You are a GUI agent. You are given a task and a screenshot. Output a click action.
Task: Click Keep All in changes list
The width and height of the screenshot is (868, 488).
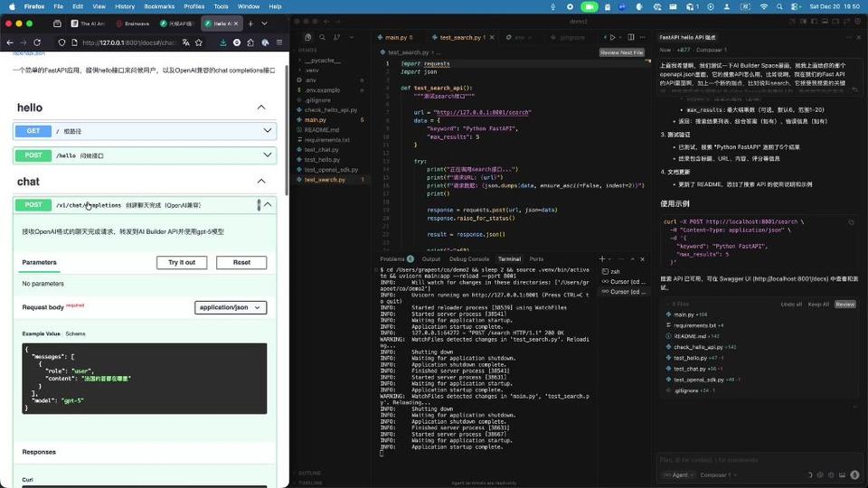(x=818, y=305)
